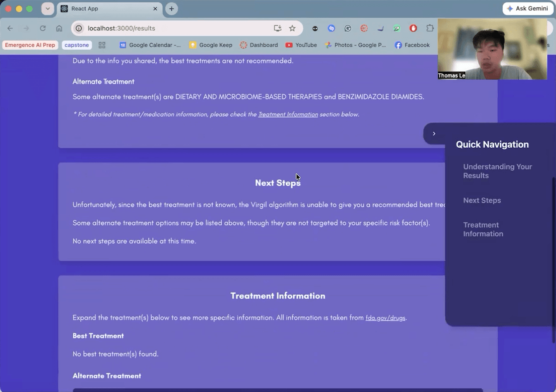Click 'No next steps are available' text
Image resolution: width=556 pixels, height=392 pixels.
point(134,241)
